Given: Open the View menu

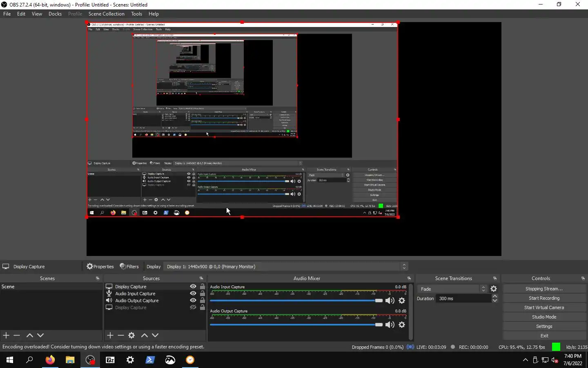Looking at the screenshot, I should (x=37, y=14).
